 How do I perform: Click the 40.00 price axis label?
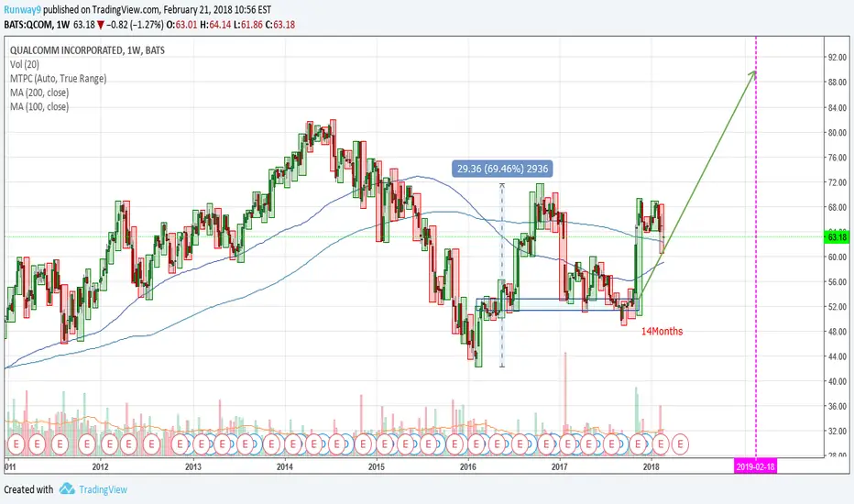point(838,381)
